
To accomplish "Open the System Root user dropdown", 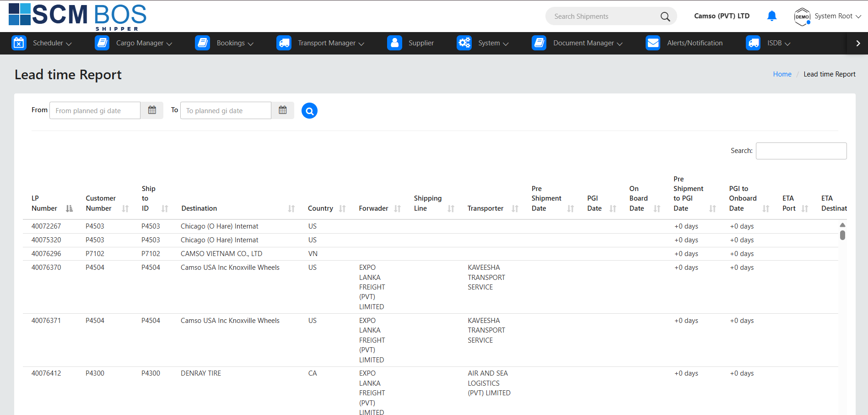I will 837,16.
